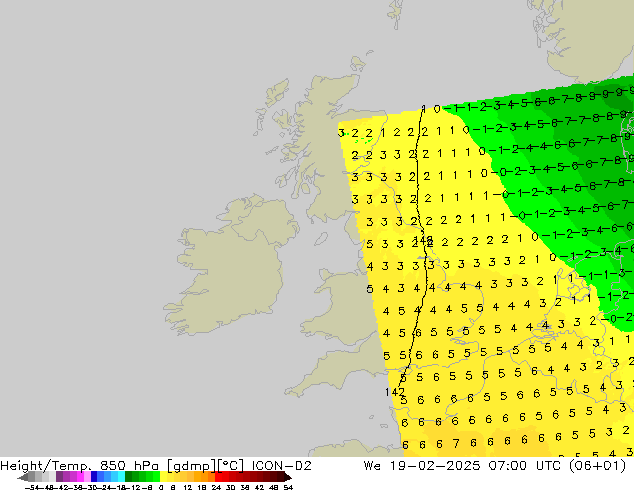The image size is (634, 490).
Task: Select the bright red swatch at legend value 24
Action: (218, 477)
